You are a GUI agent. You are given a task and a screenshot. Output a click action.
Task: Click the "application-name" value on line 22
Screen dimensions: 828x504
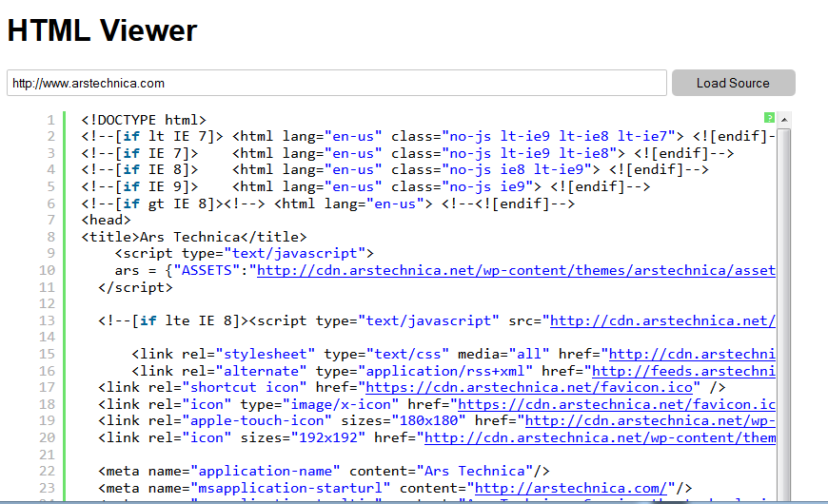[266, 472]
